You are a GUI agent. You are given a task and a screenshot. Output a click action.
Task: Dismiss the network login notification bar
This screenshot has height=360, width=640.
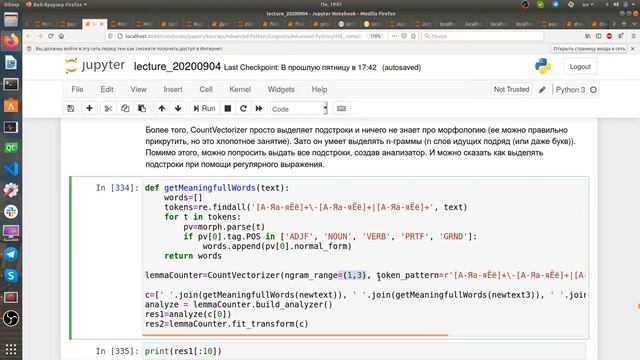click(633, 49)
